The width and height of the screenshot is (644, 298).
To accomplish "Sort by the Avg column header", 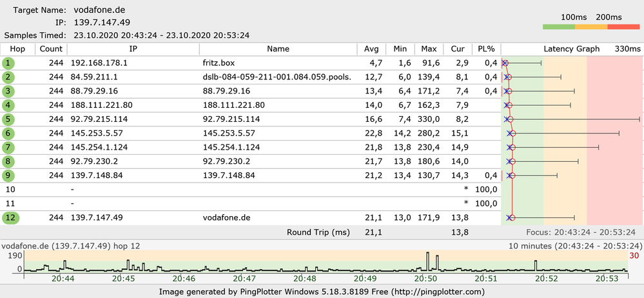I will coord(371,49).
